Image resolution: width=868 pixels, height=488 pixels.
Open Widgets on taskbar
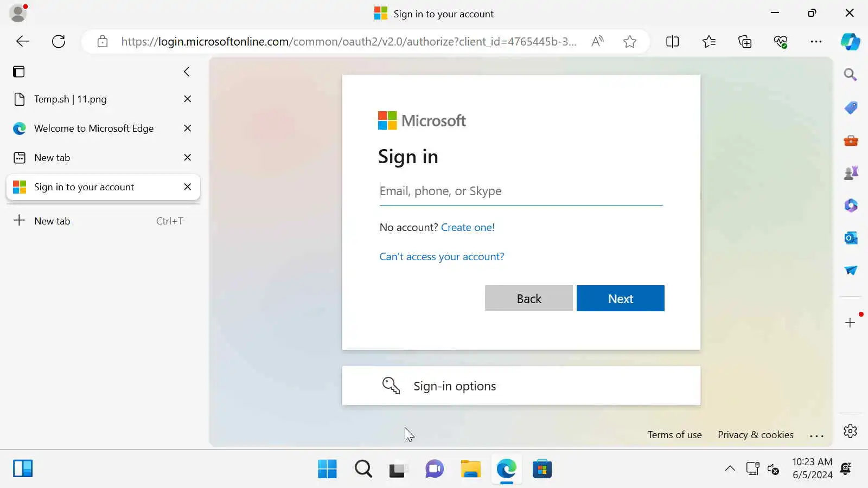click(23, 468)
